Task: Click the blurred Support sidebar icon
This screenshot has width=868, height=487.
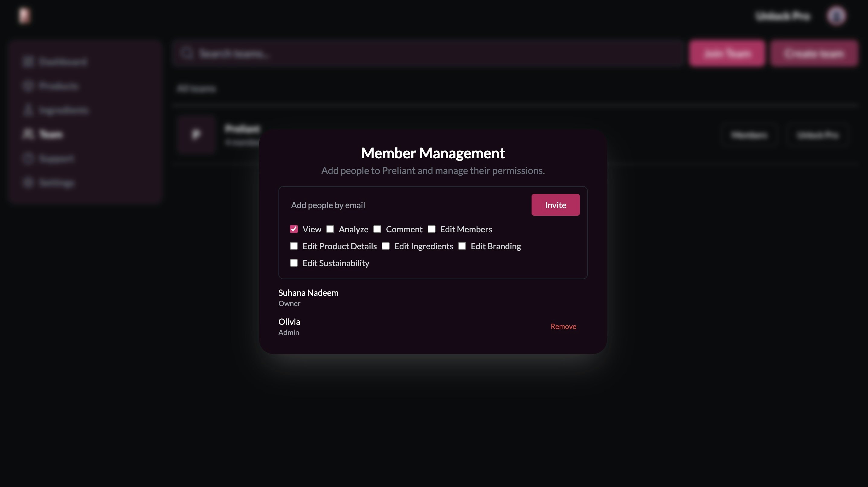Action: click(28, 158)
